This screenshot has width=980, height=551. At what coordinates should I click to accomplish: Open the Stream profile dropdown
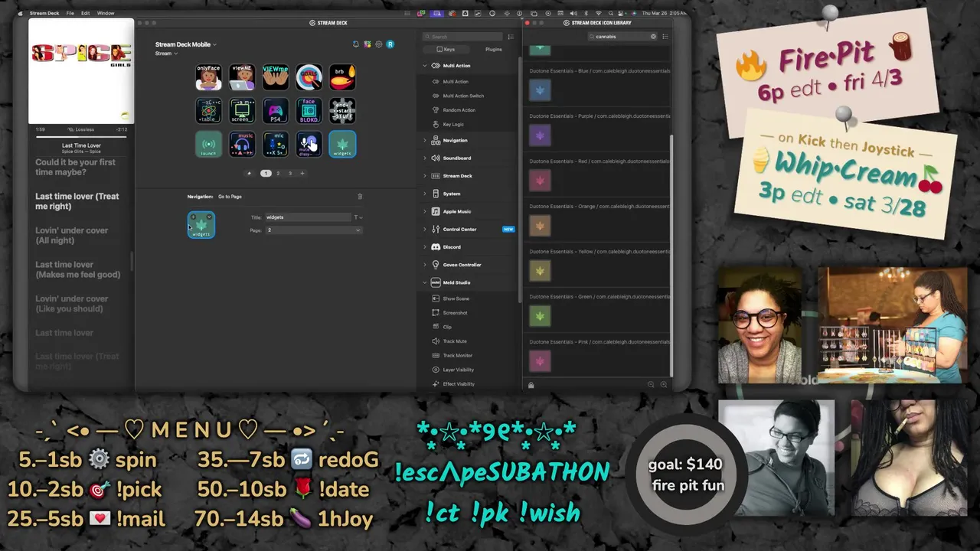click(166, 54)
